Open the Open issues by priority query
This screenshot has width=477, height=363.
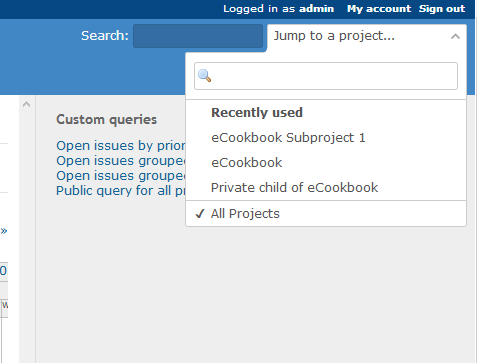coord(121,146)
